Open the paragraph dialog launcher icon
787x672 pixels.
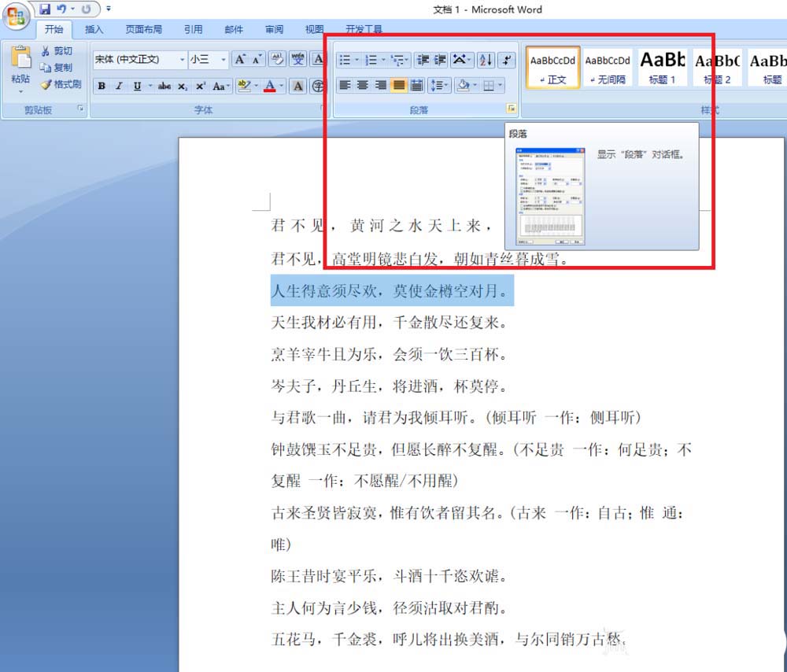point(511,109)
